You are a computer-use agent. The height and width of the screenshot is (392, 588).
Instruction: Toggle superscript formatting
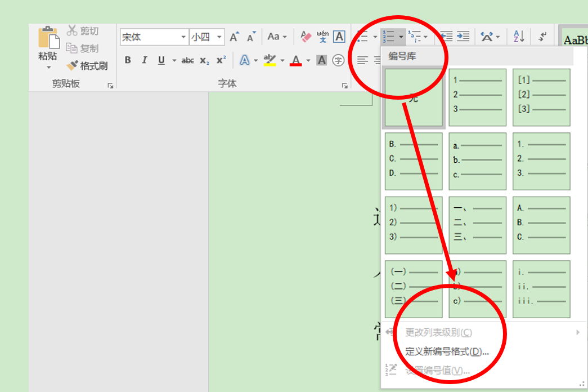221,60
